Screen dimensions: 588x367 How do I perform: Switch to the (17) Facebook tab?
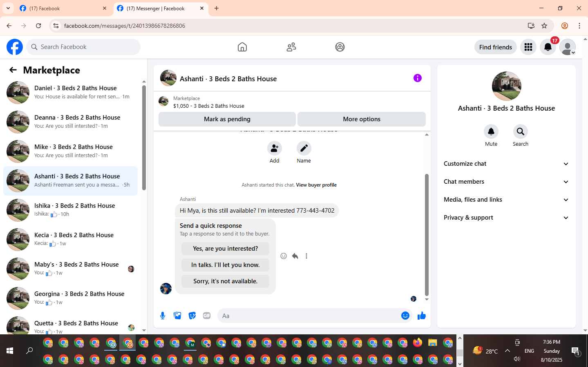[64, 8]
